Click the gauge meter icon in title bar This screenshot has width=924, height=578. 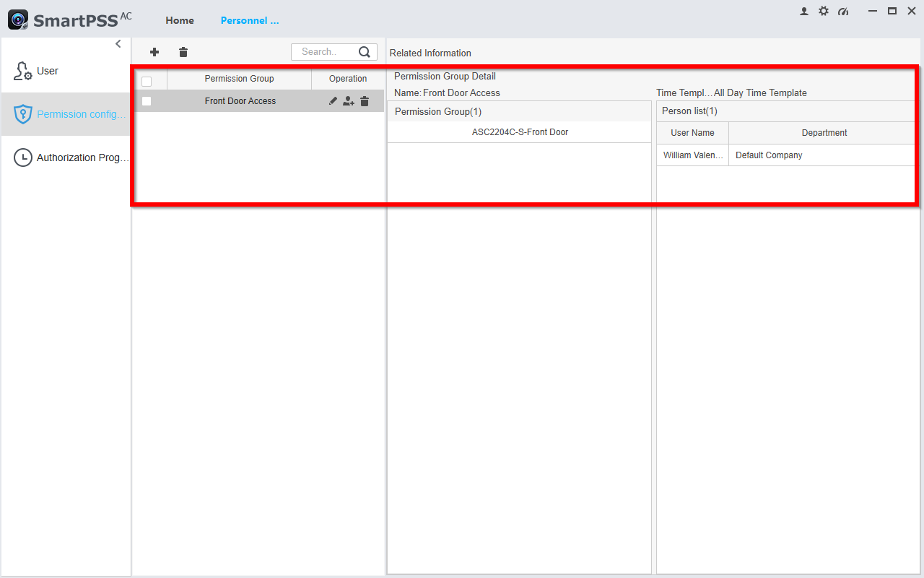click(x=843, y=12)
